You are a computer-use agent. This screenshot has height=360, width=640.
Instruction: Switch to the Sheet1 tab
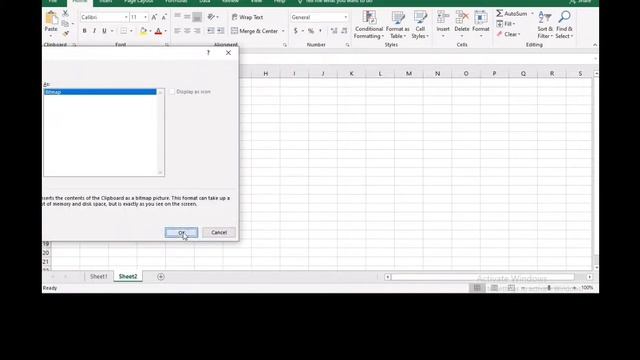pos(98,276)
